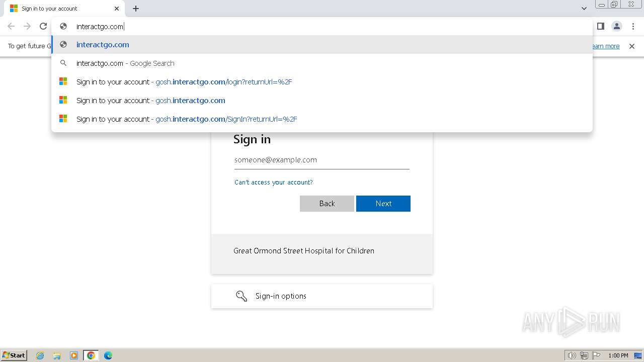Focus the someone@example.com email field

coord(322,160)
